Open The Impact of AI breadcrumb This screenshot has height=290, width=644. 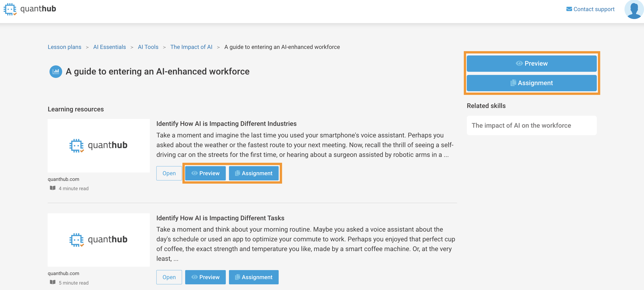pyautogui.click(x=191, y=47)
